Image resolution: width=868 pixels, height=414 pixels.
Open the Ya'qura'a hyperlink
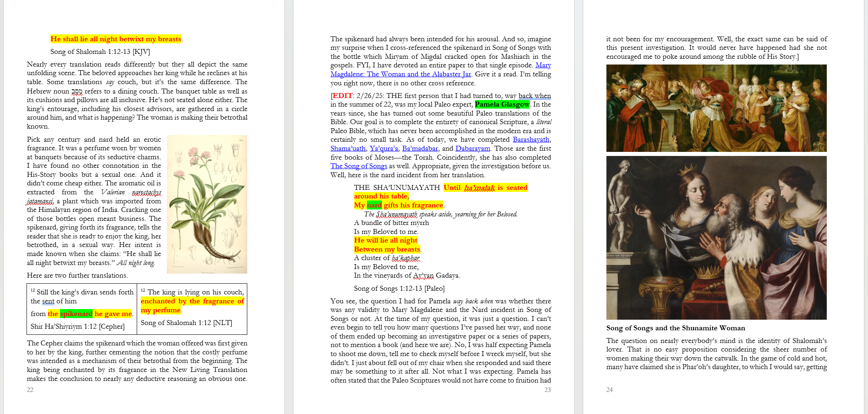(384, 149)
